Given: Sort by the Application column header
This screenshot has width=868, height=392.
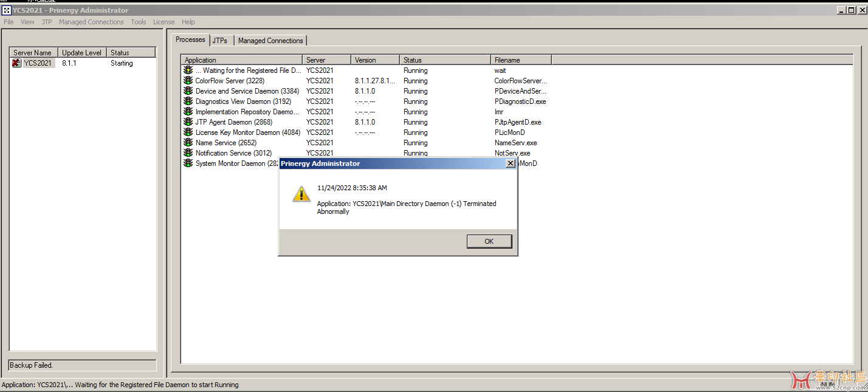Looking at the screenshot, I should point(242,60).
